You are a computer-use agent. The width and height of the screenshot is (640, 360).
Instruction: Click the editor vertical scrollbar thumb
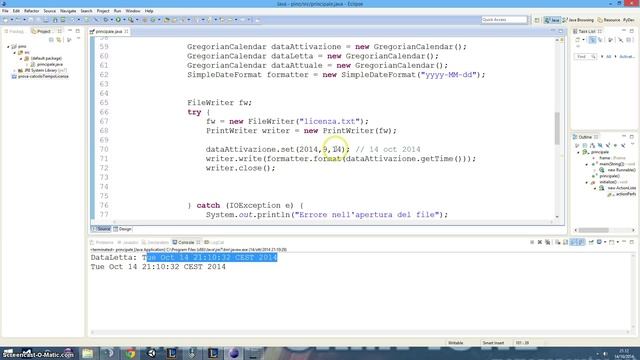(557, 128)
